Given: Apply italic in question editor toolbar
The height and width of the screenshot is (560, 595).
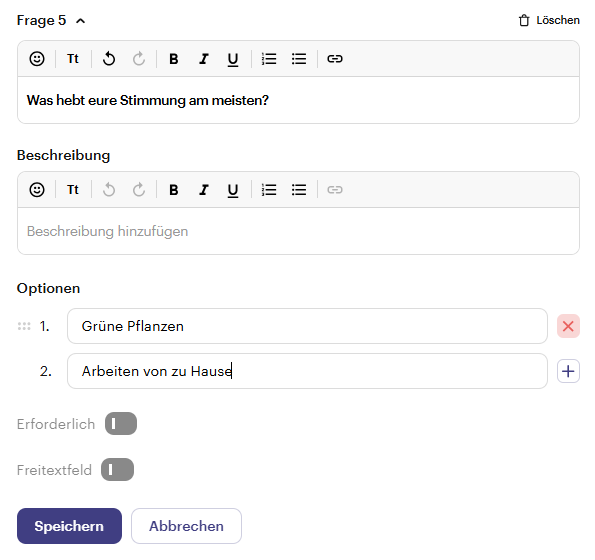Looking at the screenshot, I should click(x=204, y=59).
